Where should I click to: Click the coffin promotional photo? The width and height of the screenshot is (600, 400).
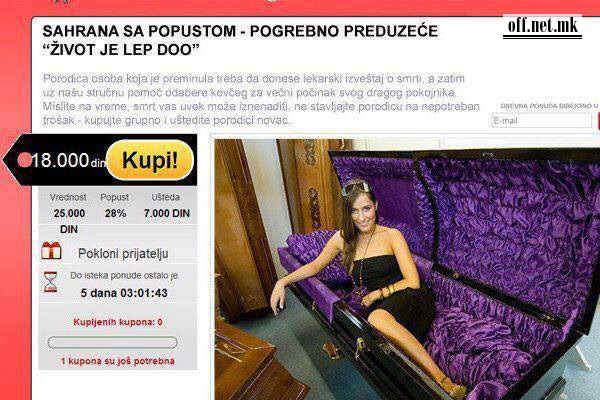click(407, 269)
